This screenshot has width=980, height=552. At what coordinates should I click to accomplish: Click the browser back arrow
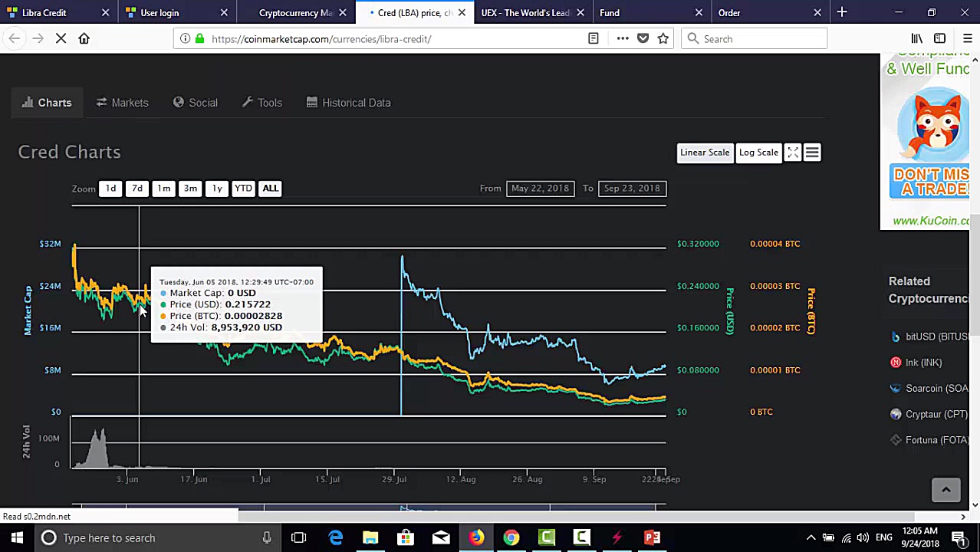click(15, 38)
